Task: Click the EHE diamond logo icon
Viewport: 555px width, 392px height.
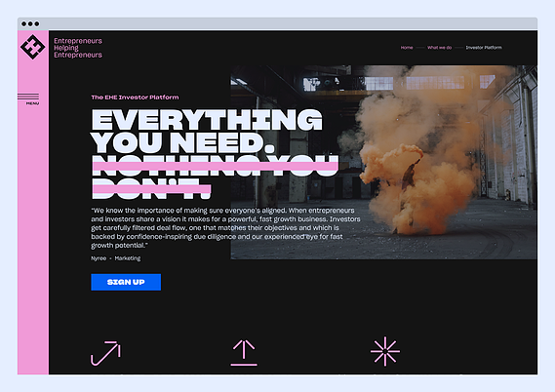Action: (x=32, y=47)
